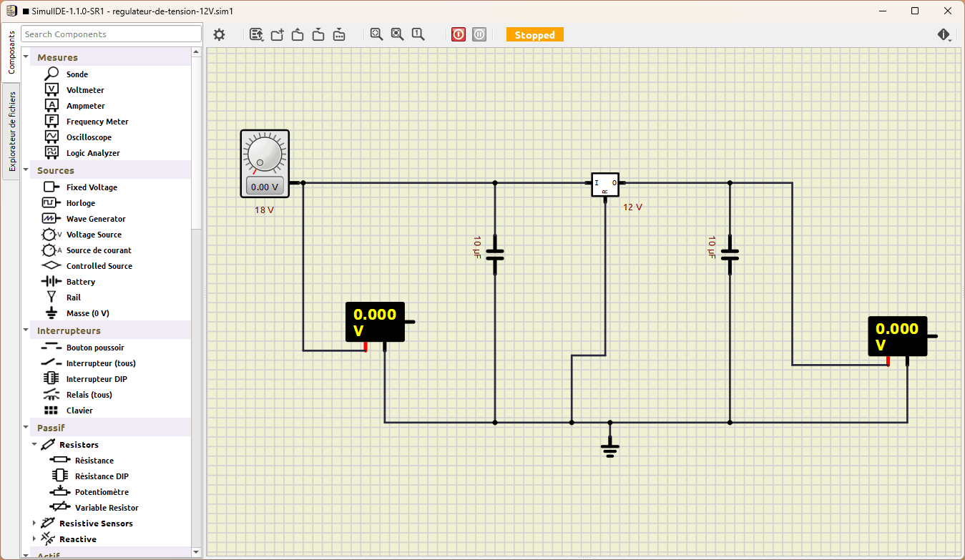The image size is (965, 560).
Task: Select the voltmeter wired to the 18 V source
Action: point(376,322)
